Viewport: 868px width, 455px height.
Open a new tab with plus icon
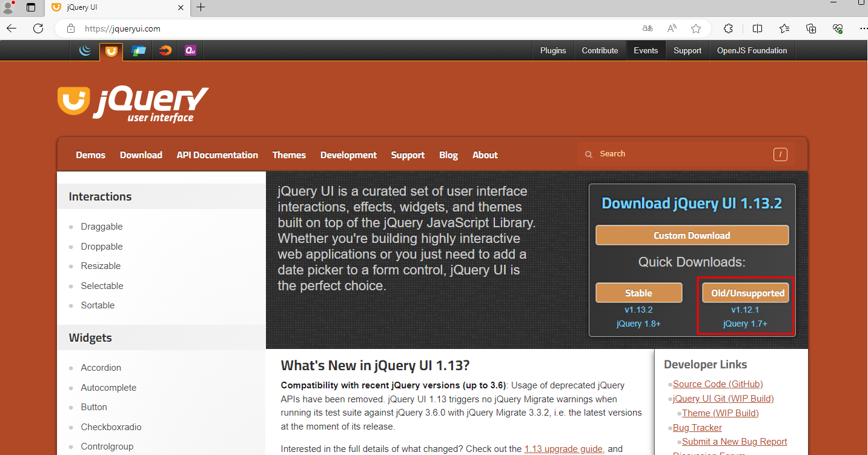[201, 7]
